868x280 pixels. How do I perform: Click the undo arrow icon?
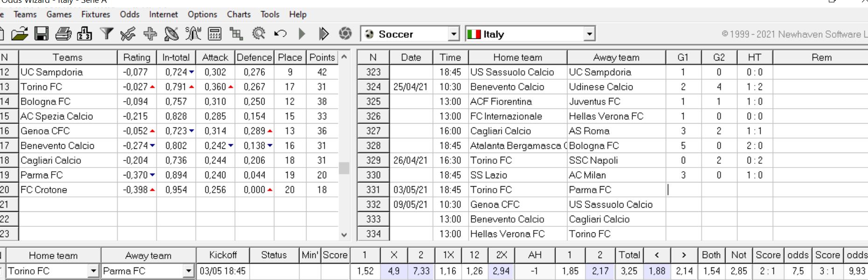280,34
